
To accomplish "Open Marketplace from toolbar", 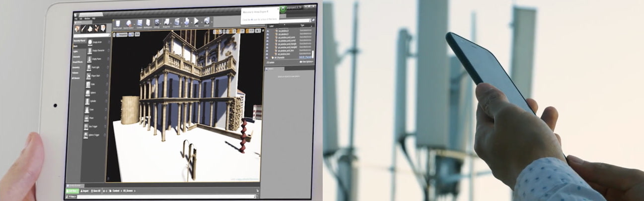I will [148, 24].
